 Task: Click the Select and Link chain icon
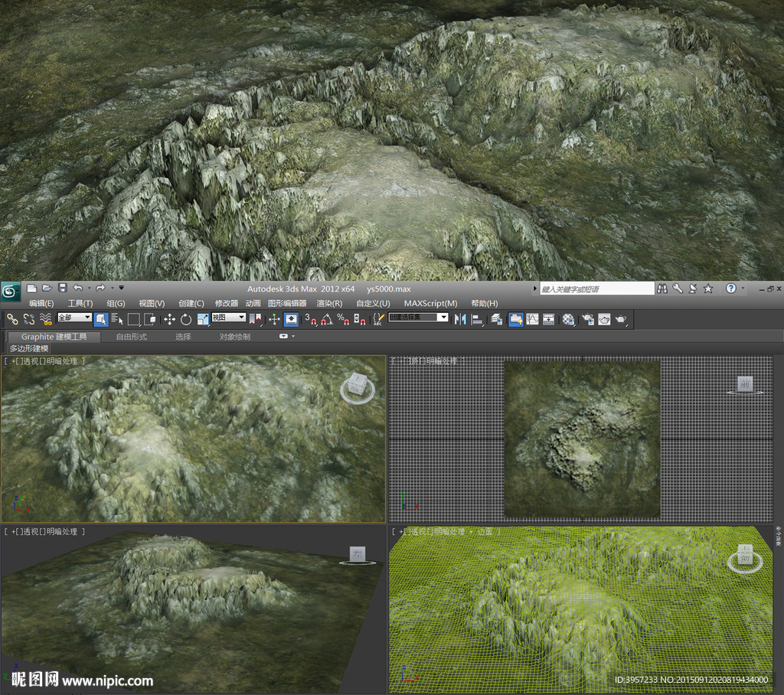click(12, 319)
